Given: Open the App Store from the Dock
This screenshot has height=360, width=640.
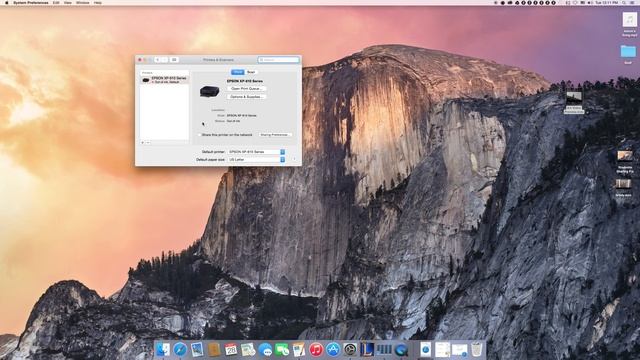Looking at the screenshot, I should pos(333,350).
